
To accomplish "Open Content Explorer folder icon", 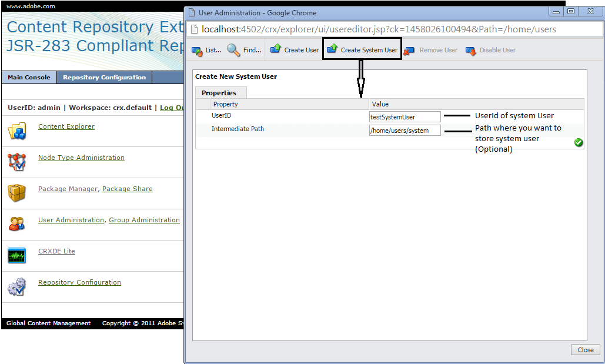I will click(17, 131).
